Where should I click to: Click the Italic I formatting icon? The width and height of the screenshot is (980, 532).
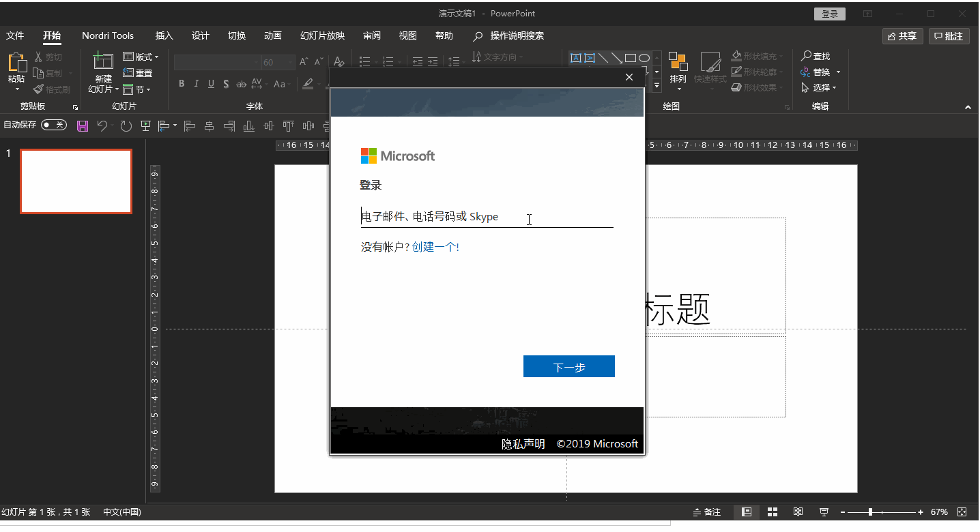coord(197,84)
